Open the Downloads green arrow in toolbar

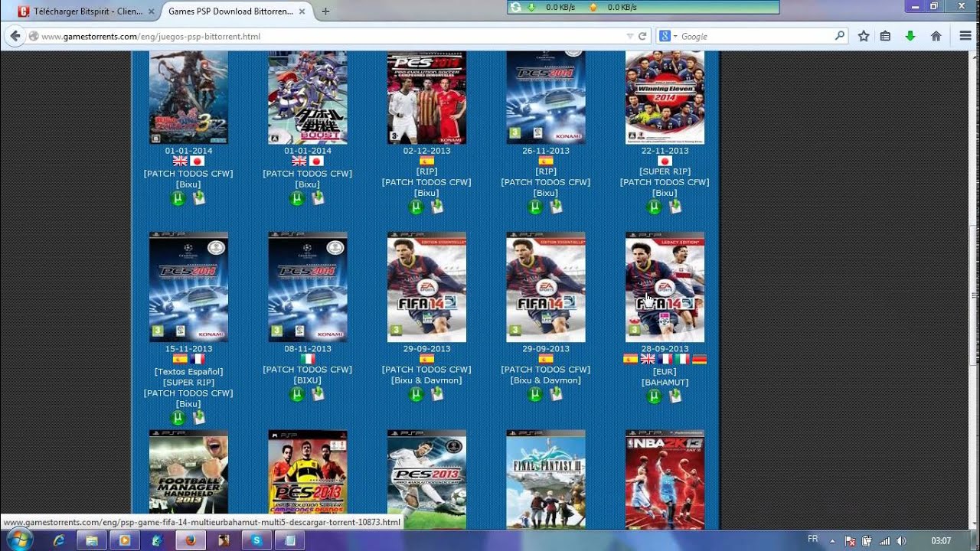pyautogui.click(x=910, y=36)
